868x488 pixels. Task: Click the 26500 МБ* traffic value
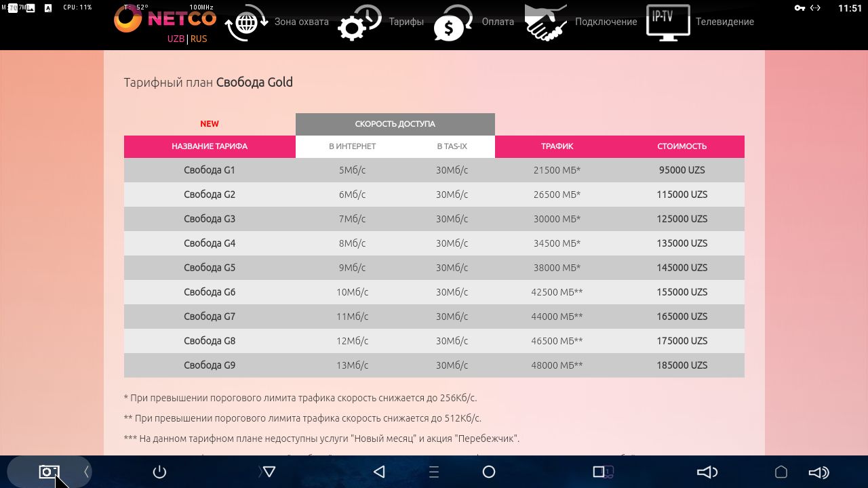click(557, 195)
